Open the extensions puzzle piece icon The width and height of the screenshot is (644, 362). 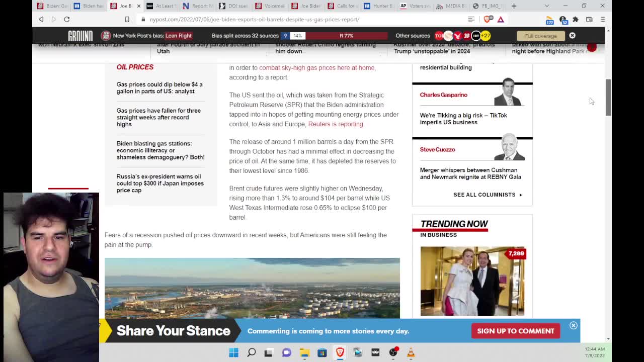pos(576,19)
